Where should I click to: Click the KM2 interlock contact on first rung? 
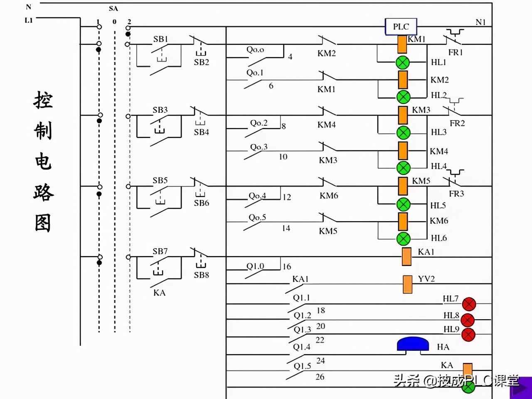pyautogui.click(x=327, y=42)
